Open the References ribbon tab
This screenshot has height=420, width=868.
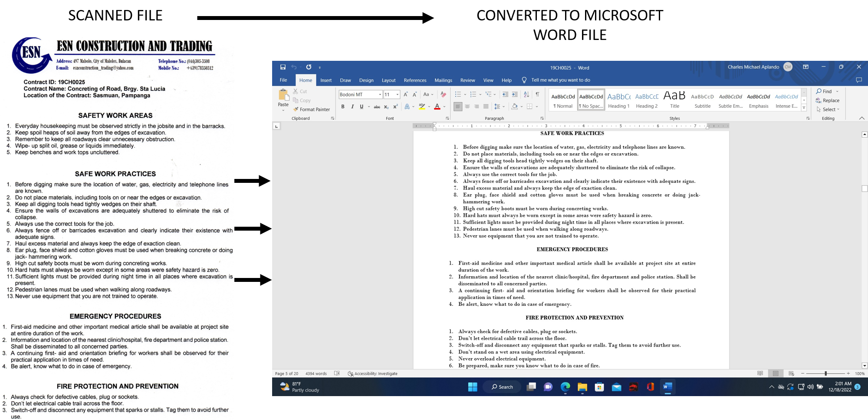[x=415, y=80]
